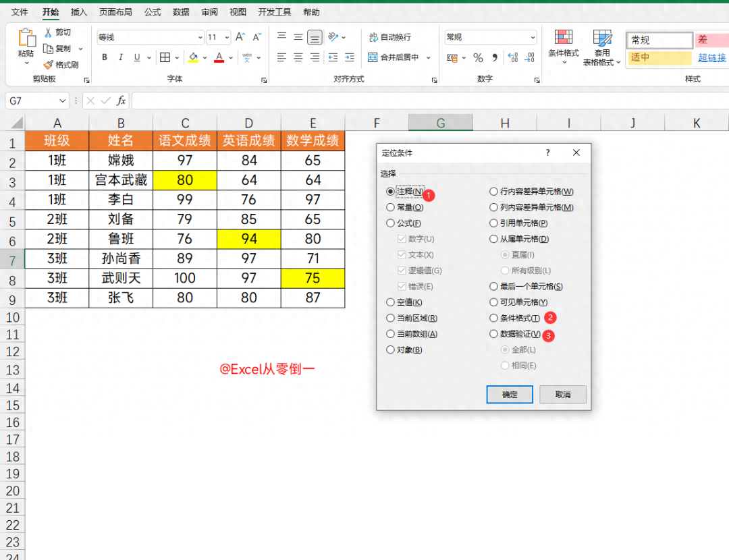Apply the 适中 cell style

[x=659, y=57]
